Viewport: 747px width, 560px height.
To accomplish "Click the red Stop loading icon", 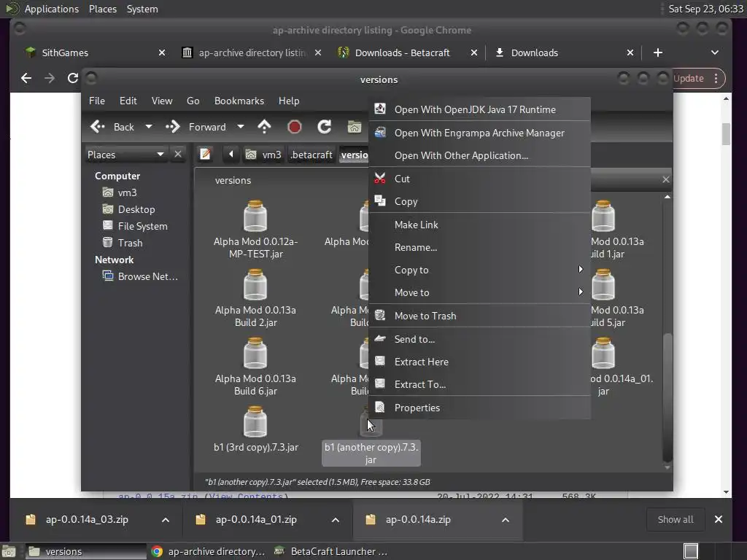I will tap(295, 127).
